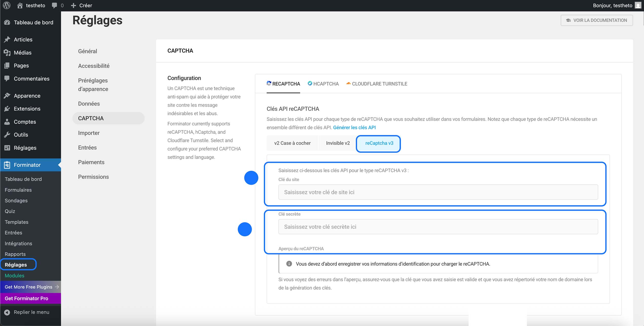Open the site home icon testheto
The height and width of the screenshot is (326, 644).
pyautogui.click(x=20, y=5)
